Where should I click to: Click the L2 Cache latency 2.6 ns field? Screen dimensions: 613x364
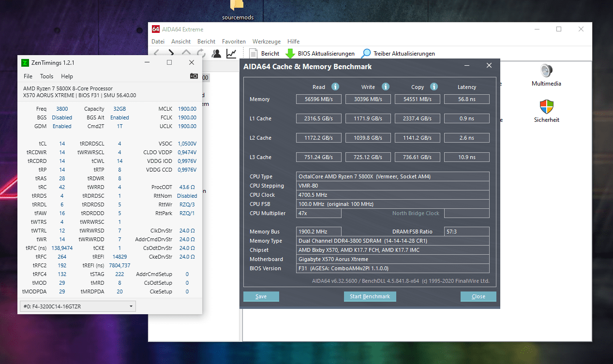coord(467,138)
